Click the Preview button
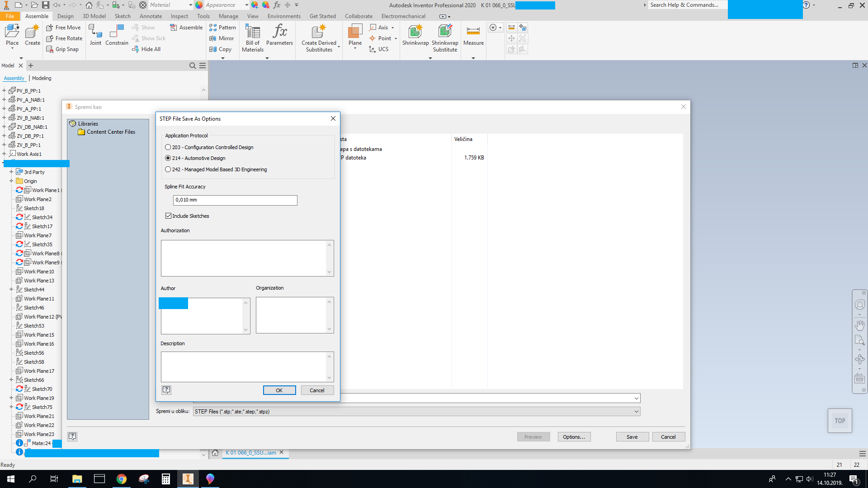 point(533,436)
